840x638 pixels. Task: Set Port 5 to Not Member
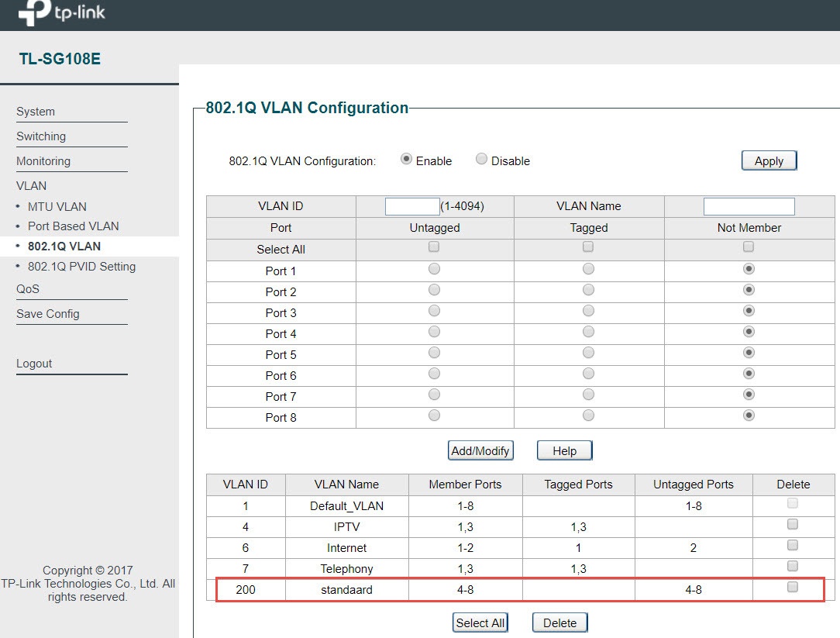point(749,353)
